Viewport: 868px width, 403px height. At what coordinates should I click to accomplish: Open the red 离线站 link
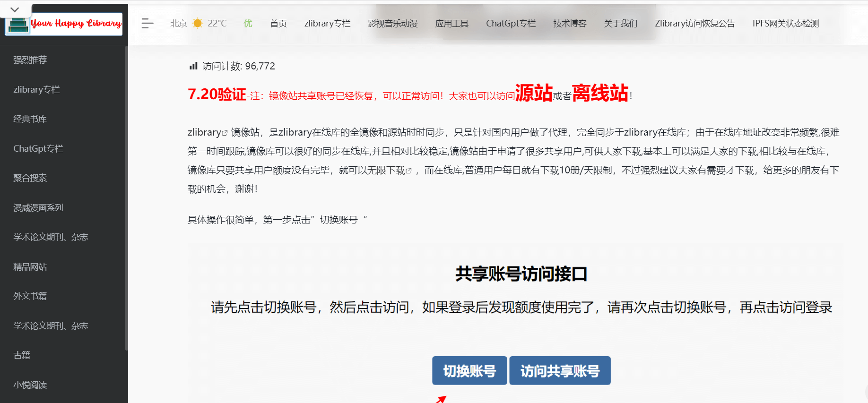[x=599, y=93]
